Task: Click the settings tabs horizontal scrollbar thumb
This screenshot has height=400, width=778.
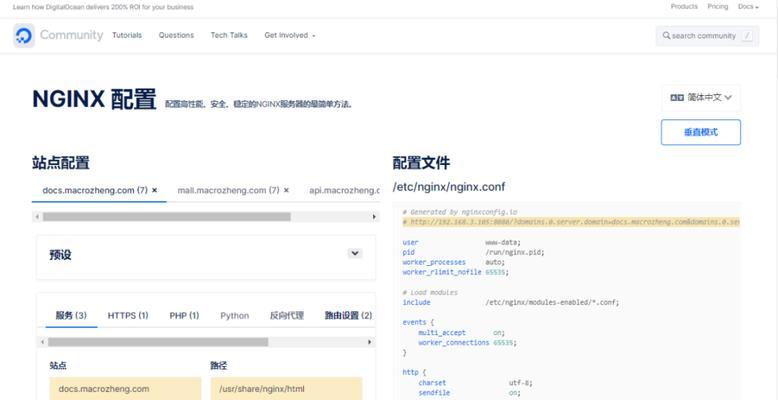Action: [x=158, y=342]
